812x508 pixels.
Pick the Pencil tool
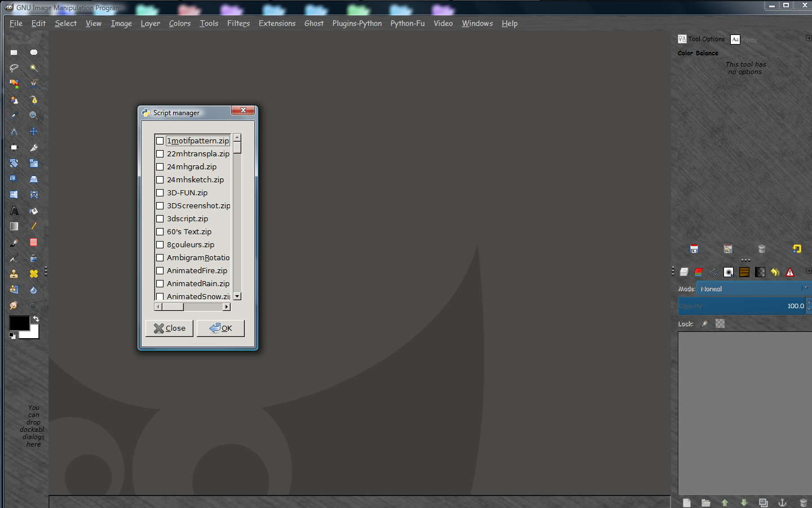point(34,226)
